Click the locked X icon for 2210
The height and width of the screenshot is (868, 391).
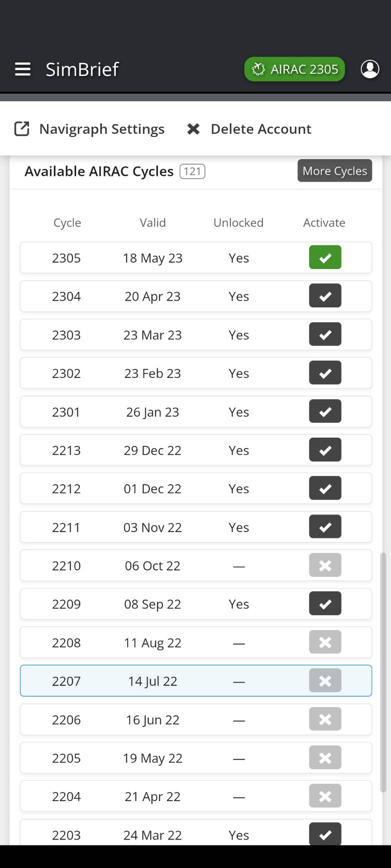pyautogui.click(x=325, y=565)
